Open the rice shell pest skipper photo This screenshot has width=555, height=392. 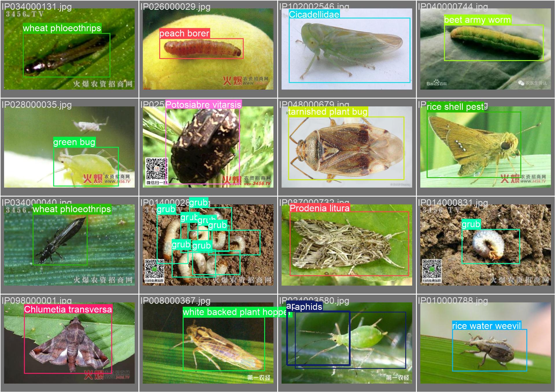(x=486, y=147)
